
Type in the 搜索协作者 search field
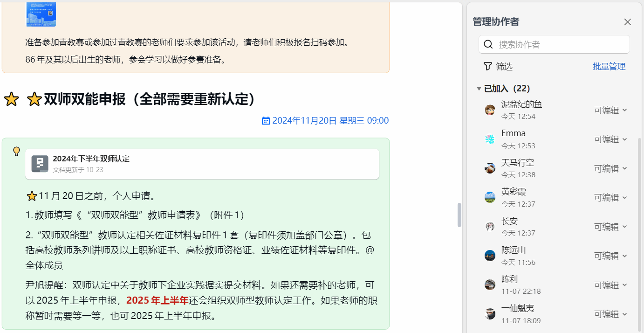559,44
